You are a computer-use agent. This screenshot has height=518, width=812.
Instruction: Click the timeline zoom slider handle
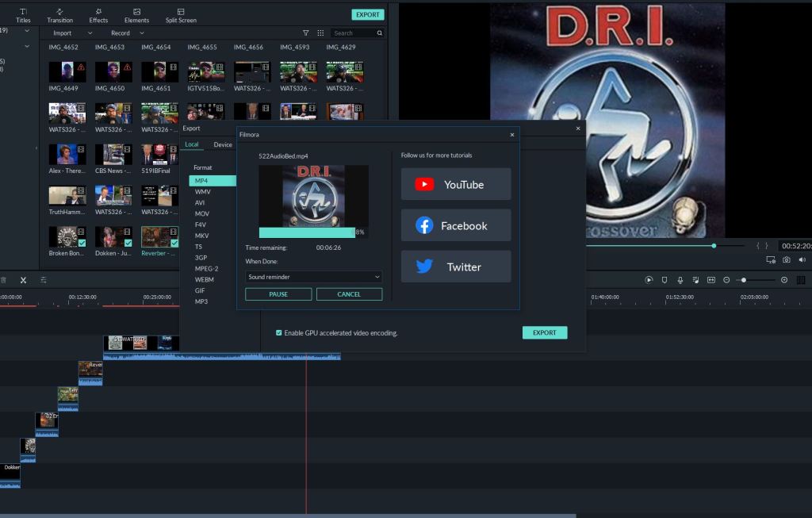tap(743, 280)
